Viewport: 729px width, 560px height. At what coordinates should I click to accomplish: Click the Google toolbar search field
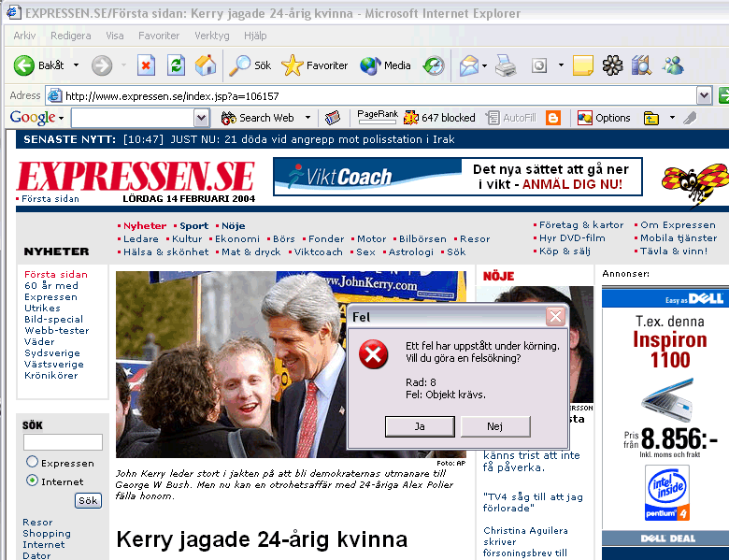coord(133,118)
